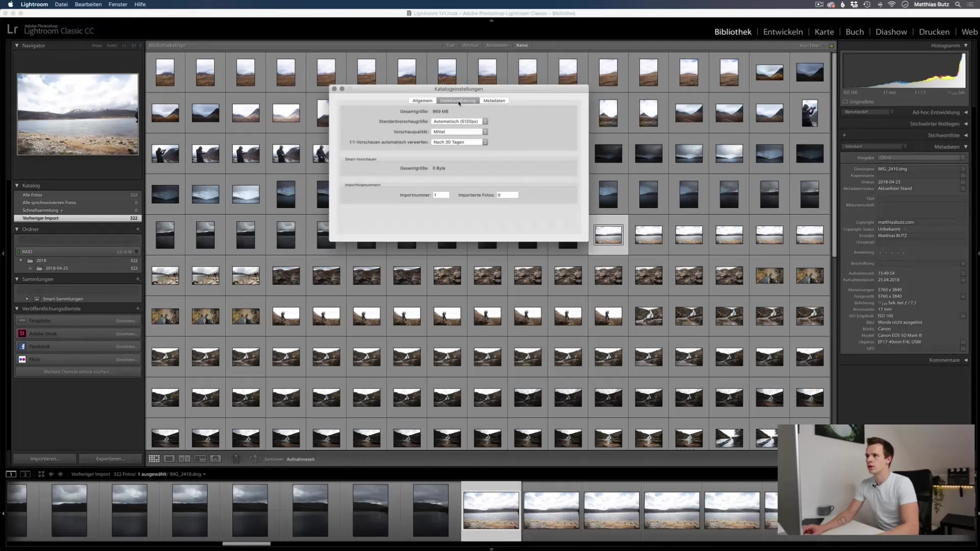
Task: Toggle the Originalfoto checkbox
Action: coord(845,102)
